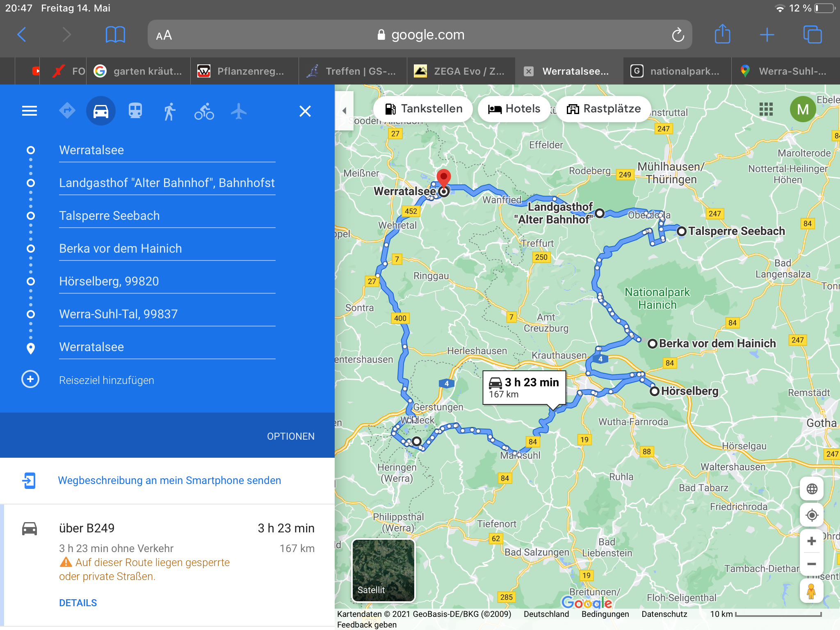Tap the google.com address bar

420,35
